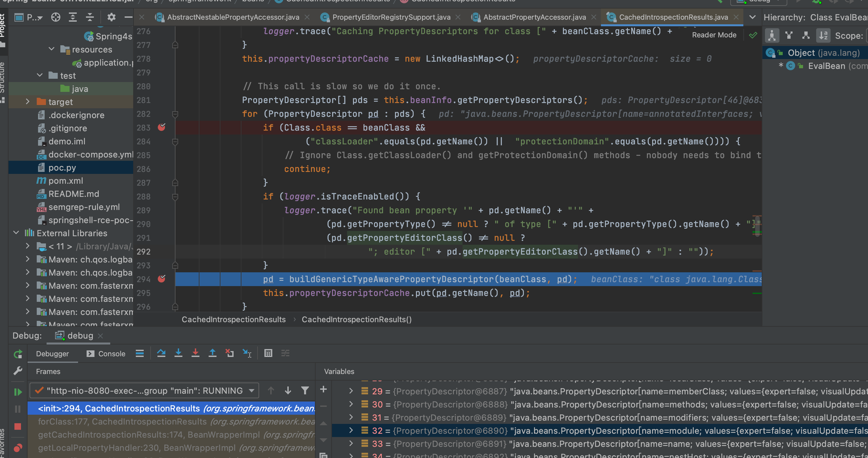Click subtypes hierarchy icon
The width and height of the screenshot is (868, 458).
click(806, 35)
